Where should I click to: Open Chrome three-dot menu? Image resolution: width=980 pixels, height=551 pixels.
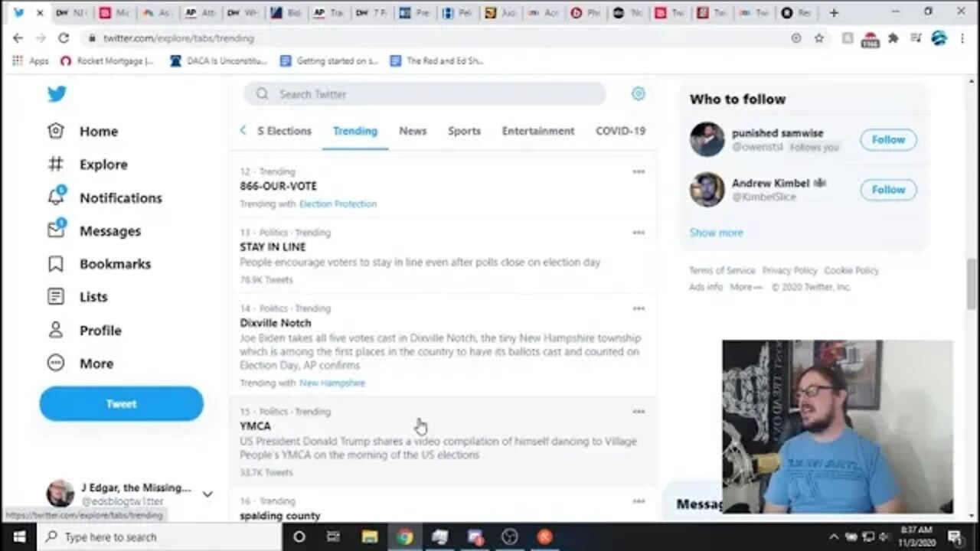pyautogui.click(x=962, y=37)
